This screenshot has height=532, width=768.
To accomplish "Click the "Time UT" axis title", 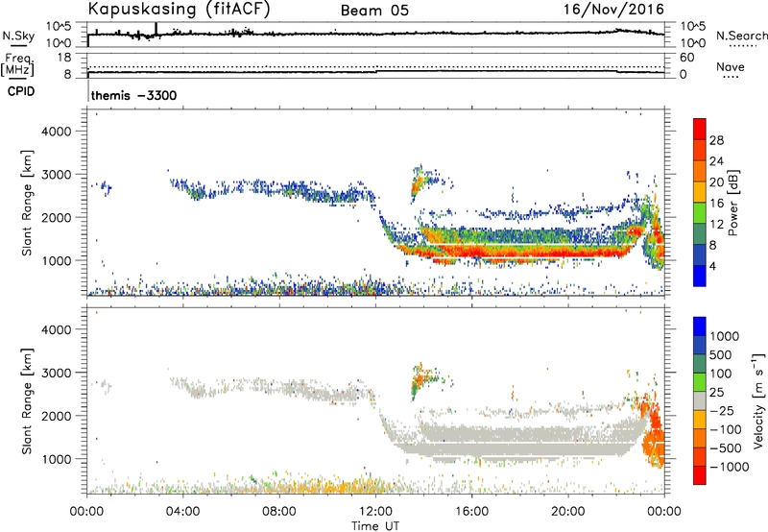I will click(x=375, y=525).
